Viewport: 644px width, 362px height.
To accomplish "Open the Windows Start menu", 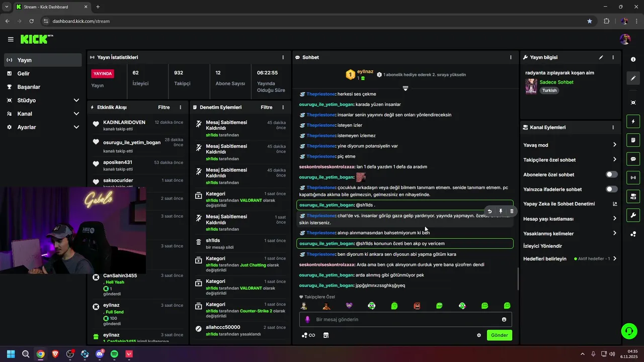I will coord(11,354).
